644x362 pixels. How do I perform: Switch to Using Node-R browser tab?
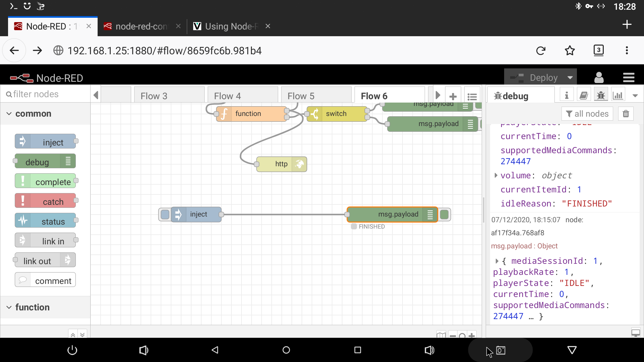(231, 26)
